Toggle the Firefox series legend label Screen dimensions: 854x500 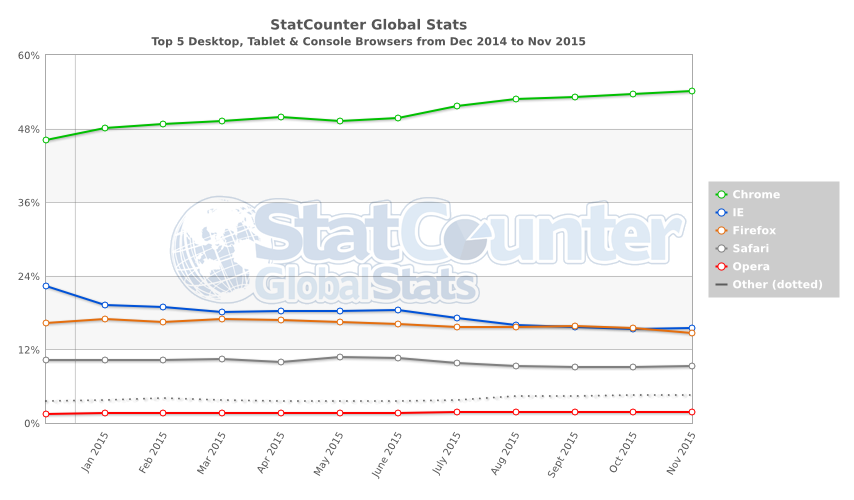[754, 231]
